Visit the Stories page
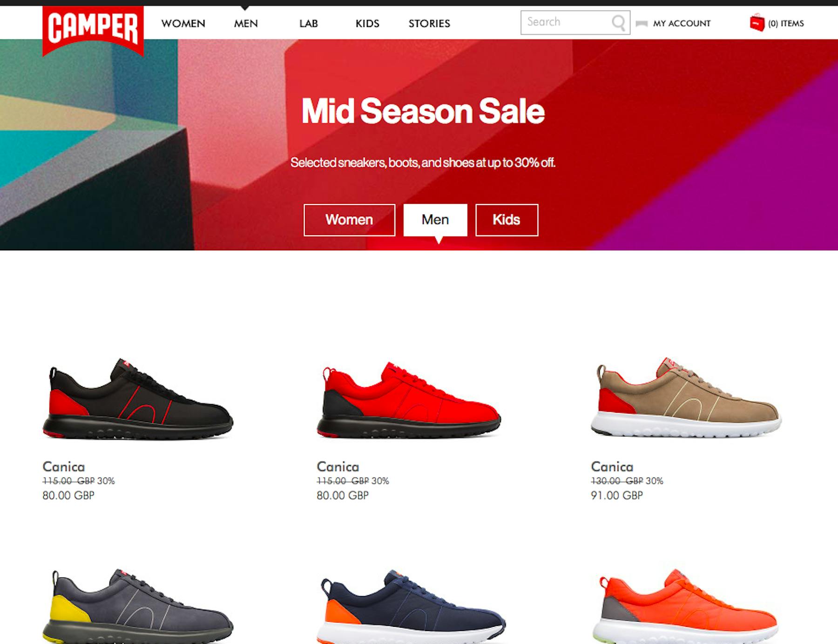 pyautogui.click(x=429, y=23)
